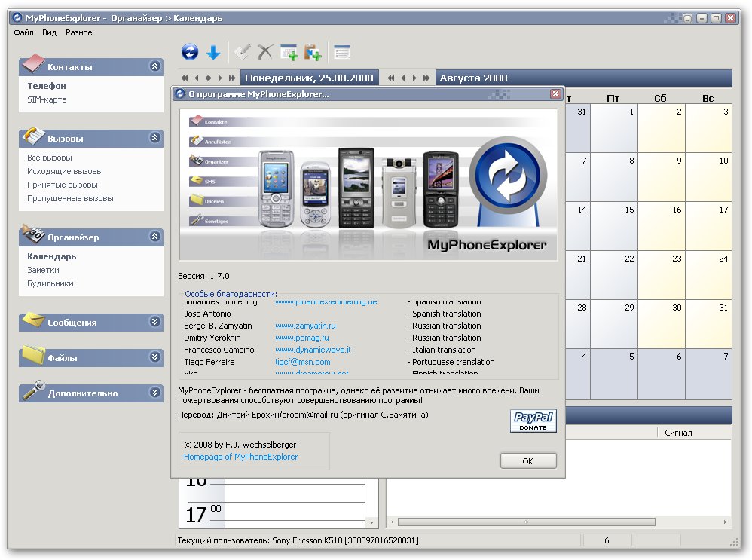The image size is (752, 560).
Task: Click the delete (X) toolbar icon
Action: click(265, 52)
